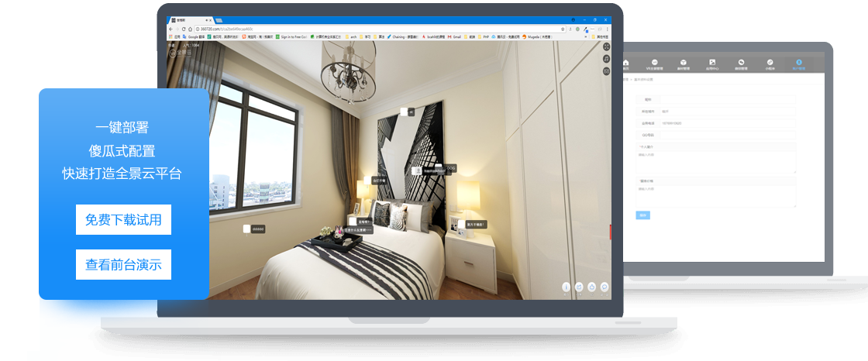Toggle background music with the music note icon

[x=606, y=59]
